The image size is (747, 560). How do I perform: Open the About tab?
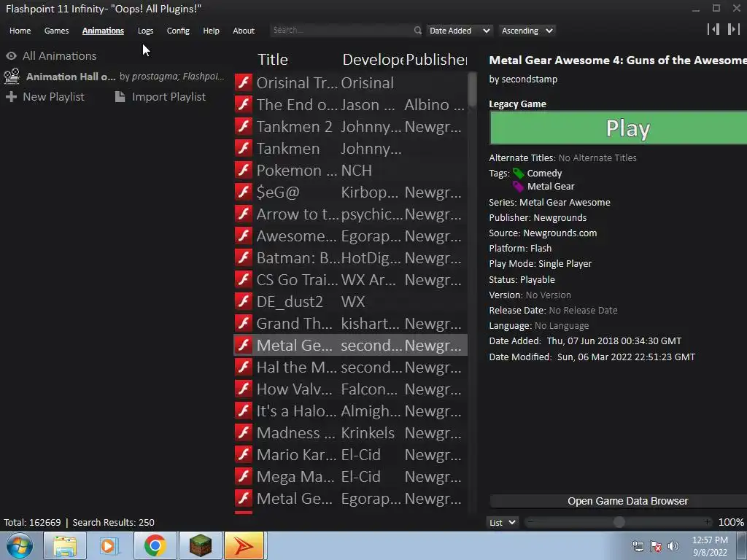[x=244, y=31]
